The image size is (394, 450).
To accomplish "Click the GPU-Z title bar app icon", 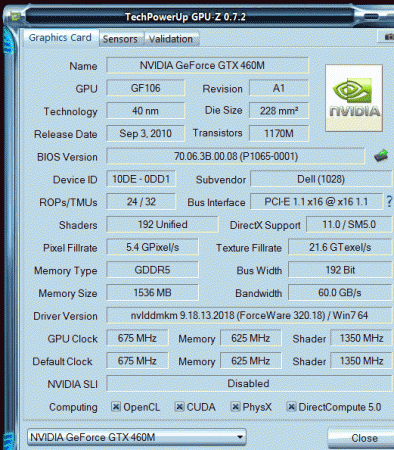I will tap(15, 16).
